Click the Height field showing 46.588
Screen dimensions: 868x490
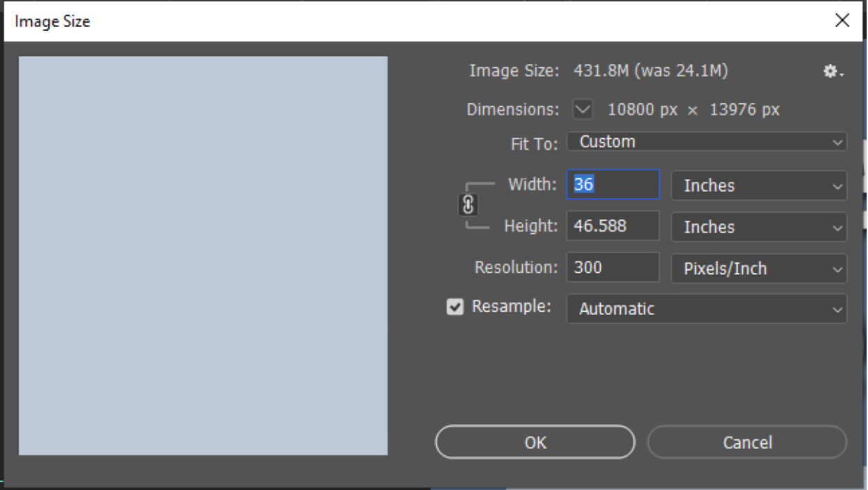point(613,226)
